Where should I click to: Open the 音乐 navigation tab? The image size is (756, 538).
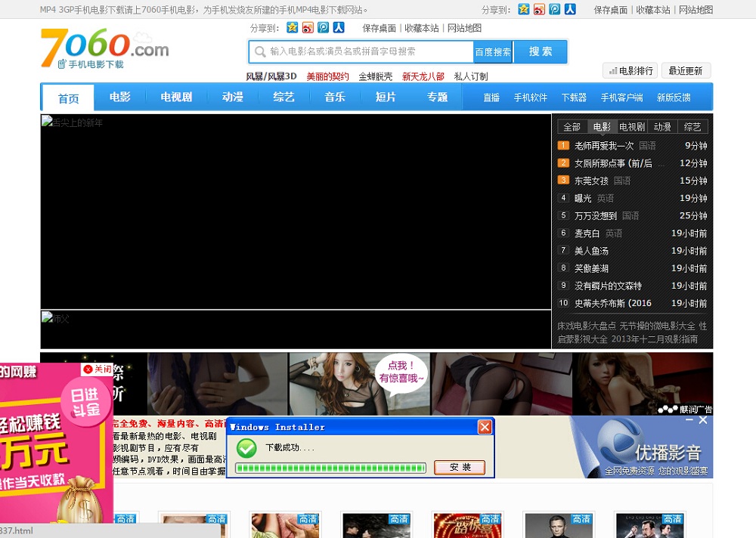click(335, 97)
